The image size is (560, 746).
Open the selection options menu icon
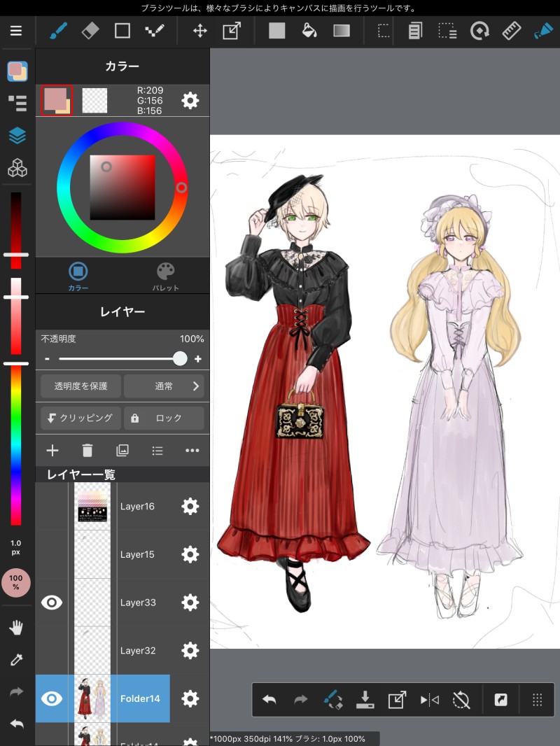pyautogui.click(x=447, y=31)
